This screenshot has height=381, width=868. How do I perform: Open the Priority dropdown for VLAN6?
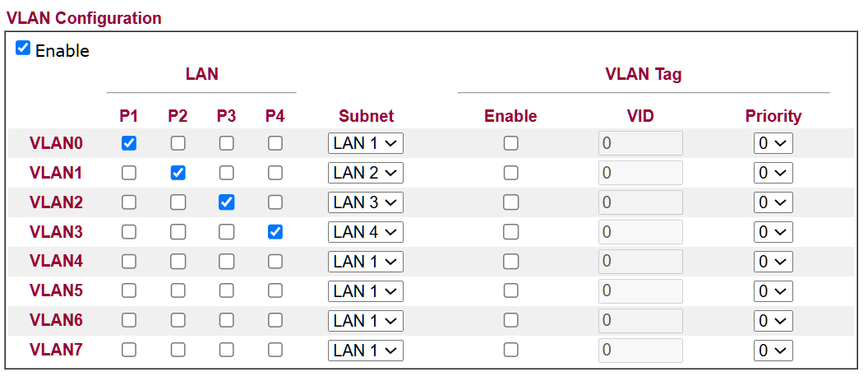coord(773,321)
